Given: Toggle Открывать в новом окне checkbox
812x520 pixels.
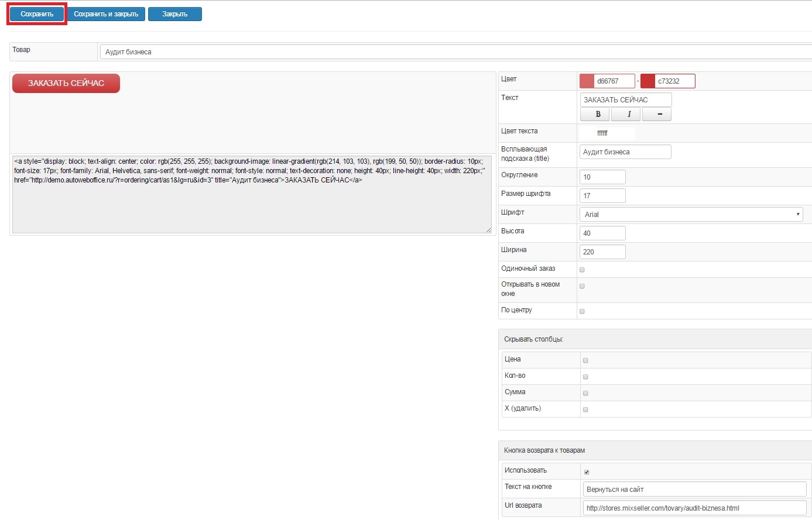Looking at the screenshot, I should tap(582, 286).
